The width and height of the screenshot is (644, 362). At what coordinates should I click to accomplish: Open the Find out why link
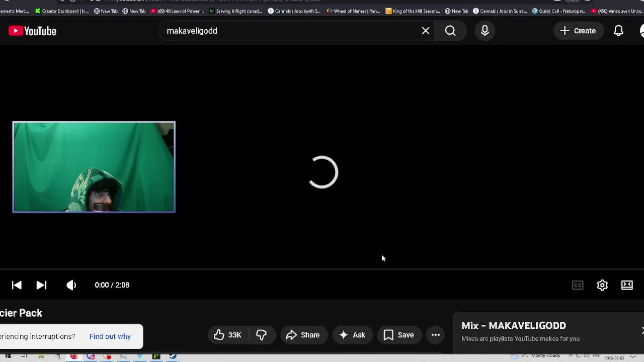[x=110, y=336]
